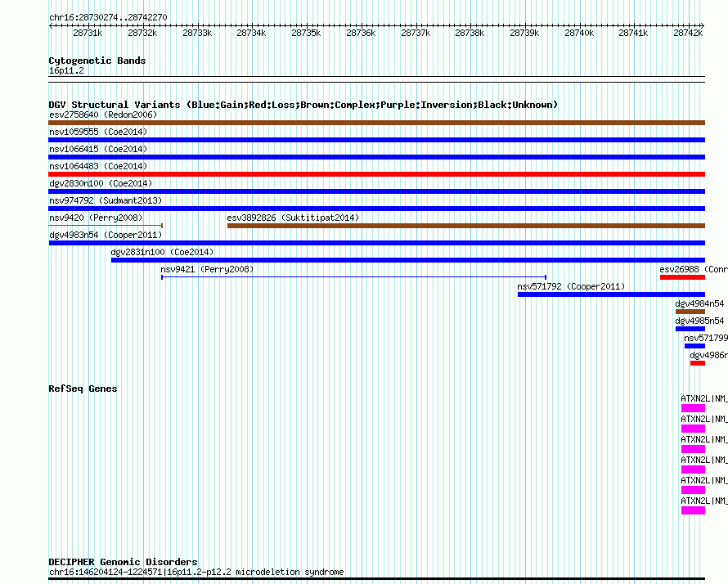Click the esv2758640 (Redon2006) variant label

[x=103, y=115]
